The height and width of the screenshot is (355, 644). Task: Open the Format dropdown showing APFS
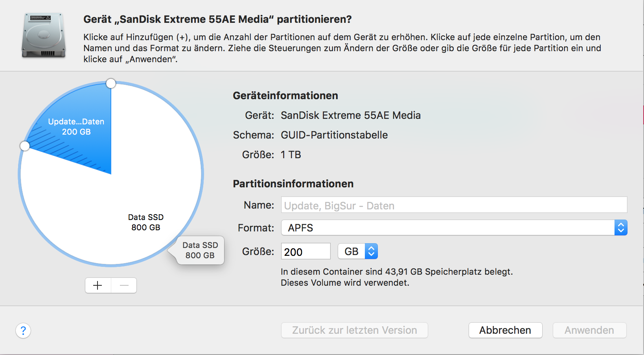tap(454, 228)
